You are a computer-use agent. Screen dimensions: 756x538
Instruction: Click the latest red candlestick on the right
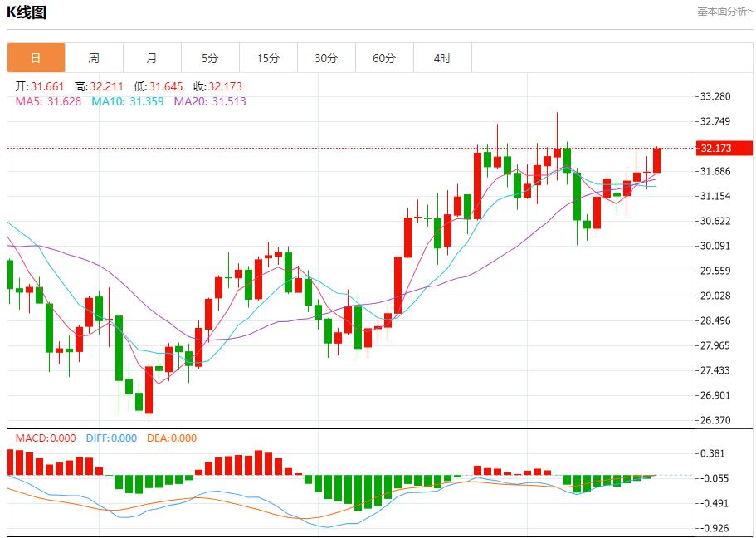pyautogui.click(x=656, y=160)
